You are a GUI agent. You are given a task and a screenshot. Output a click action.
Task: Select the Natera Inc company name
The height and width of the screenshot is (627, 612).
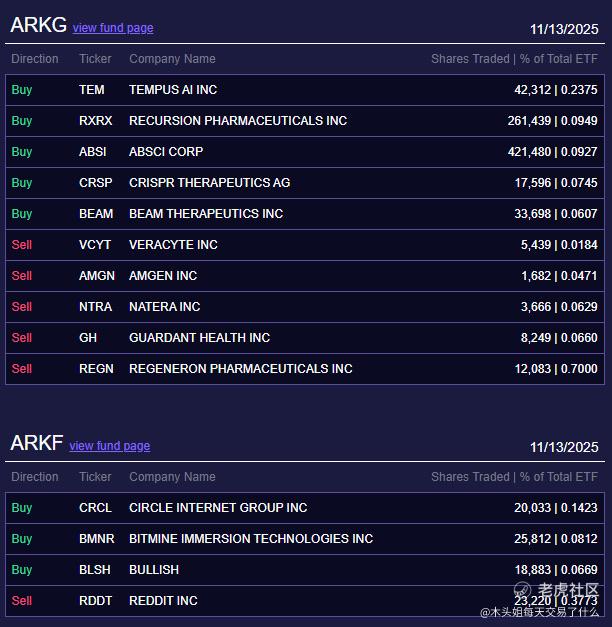click(164, 307)
